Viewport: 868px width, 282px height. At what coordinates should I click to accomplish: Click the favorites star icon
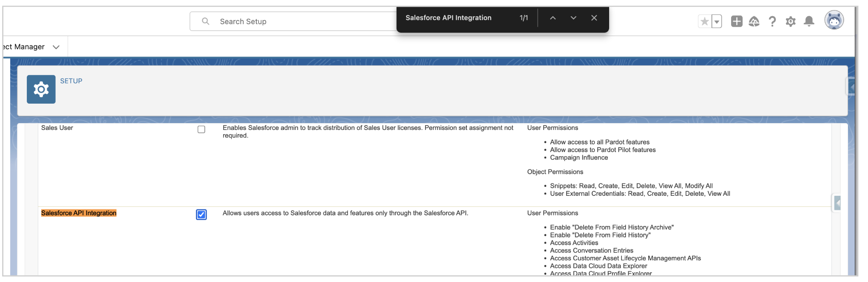tap(704, 21)
